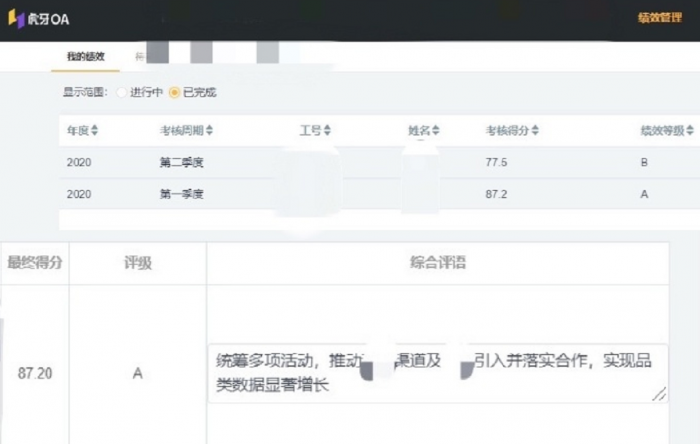Click the 最终得分 column header
700x444 pixels.
pos(35,263)
